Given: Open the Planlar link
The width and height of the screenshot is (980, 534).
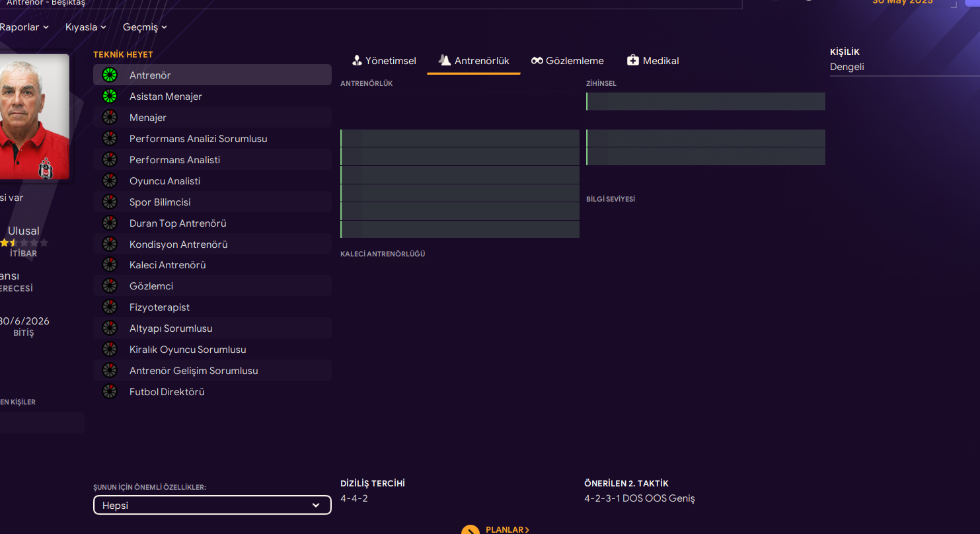Looking at the screenshot, I should coord(507,529).
